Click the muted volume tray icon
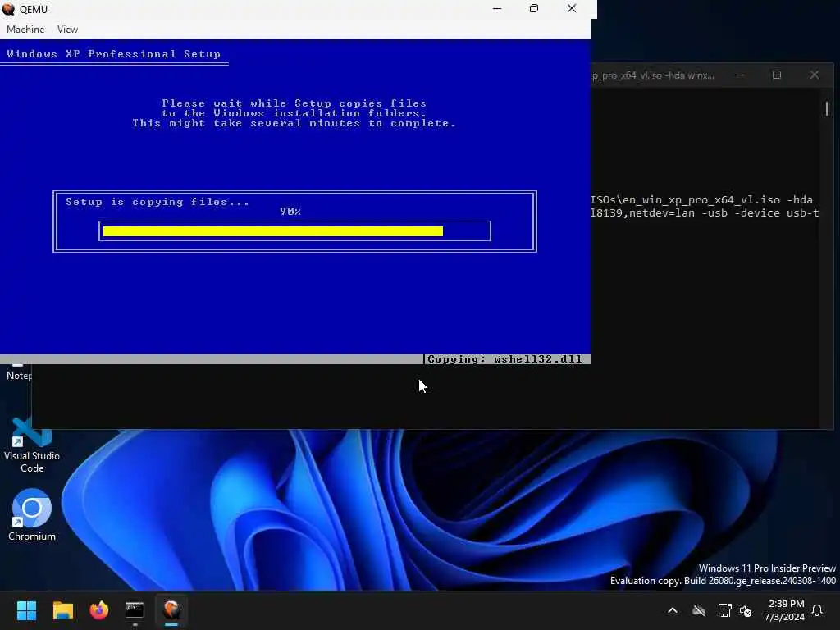840x630 pixels. click(745, 610)
